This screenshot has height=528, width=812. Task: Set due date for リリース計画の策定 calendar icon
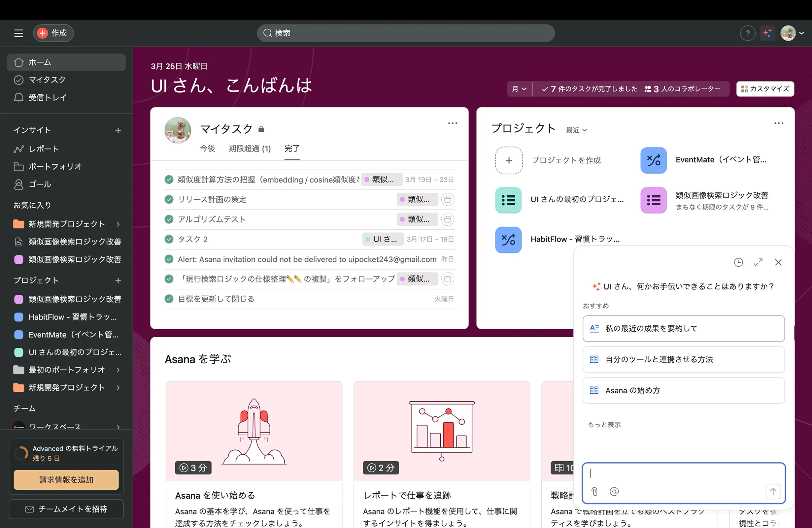[x=448, y=199]
